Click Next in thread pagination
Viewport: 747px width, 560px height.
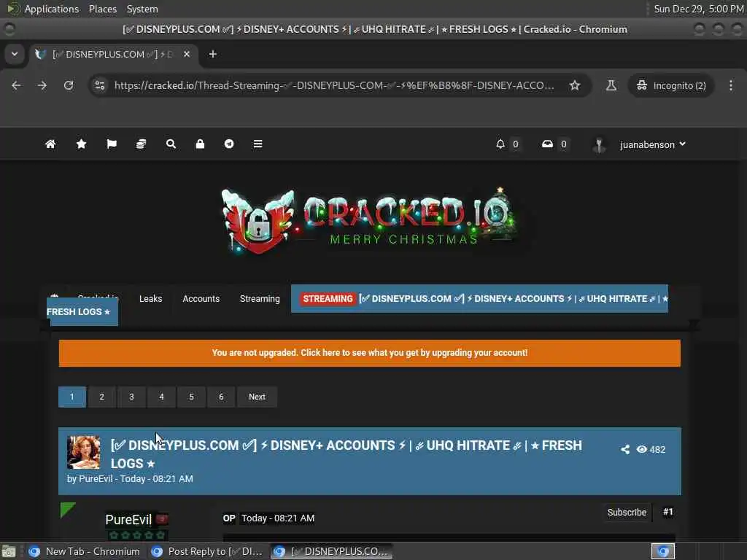(257, 397)
